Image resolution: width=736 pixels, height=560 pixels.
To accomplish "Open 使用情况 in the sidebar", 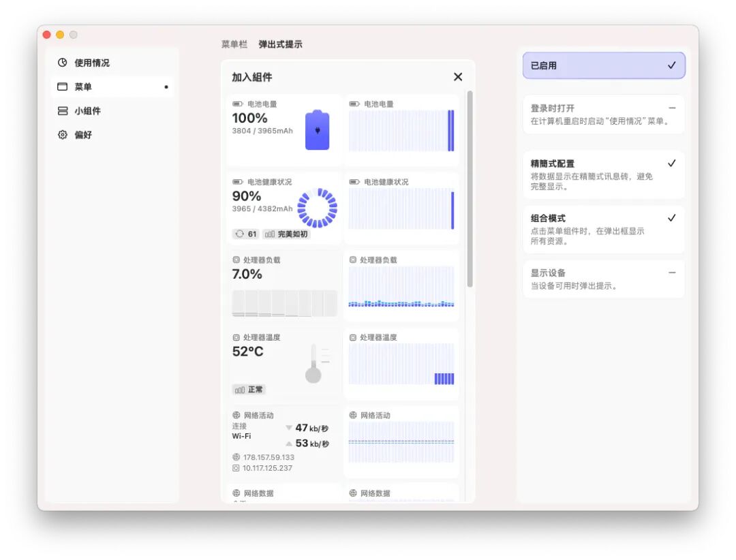I will (112, 63).
